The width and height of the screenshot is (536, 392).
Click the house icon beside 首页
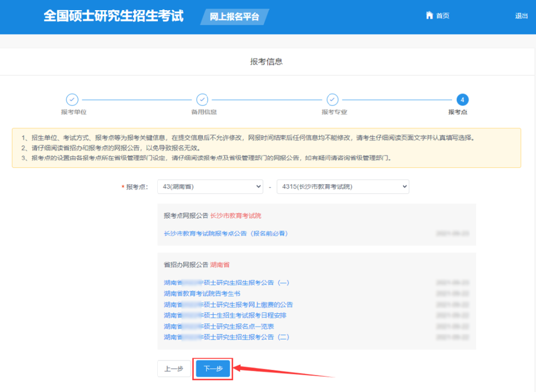tap(428, 15)
